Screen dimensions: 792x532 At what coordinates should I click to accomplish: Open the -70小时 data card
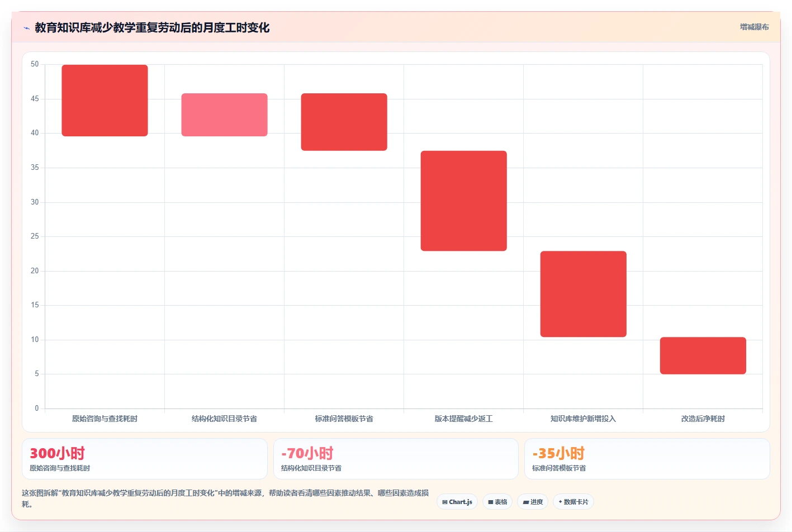[x=396, y=459]
